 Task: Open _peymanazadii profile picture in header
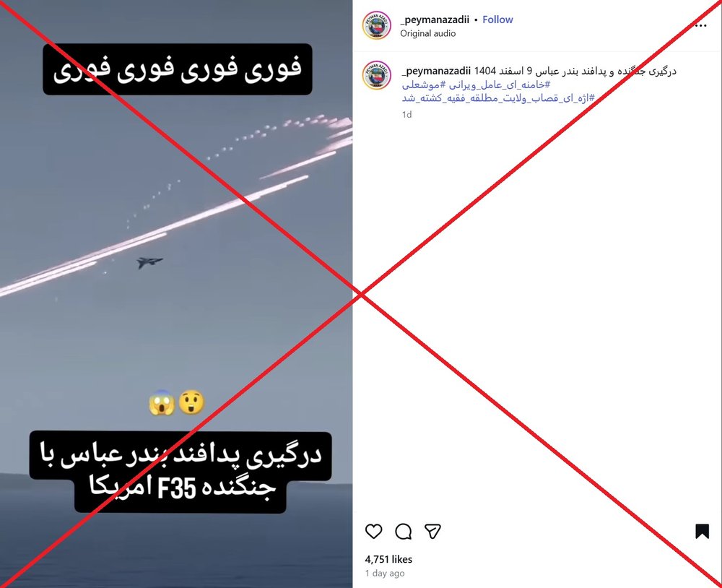click(377, 25)
